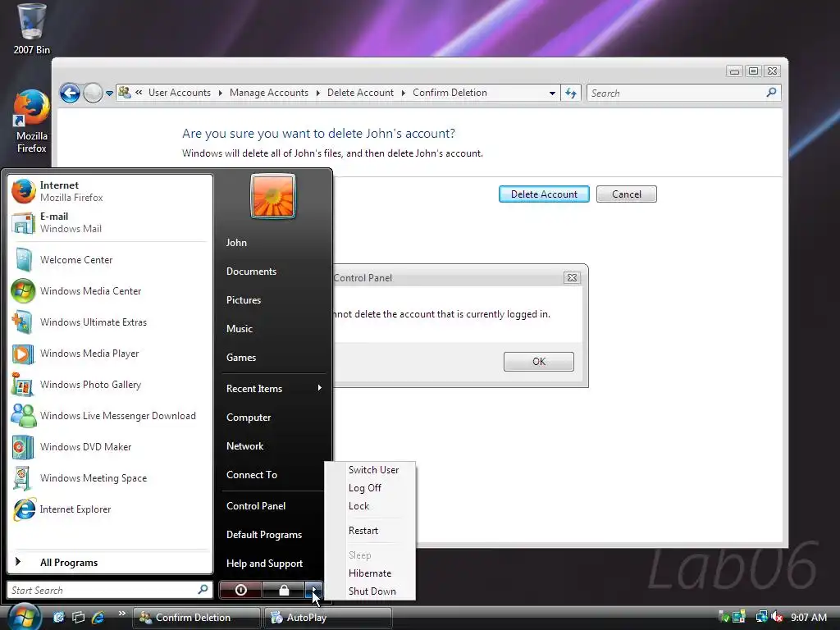Image resolution: width=840 pixels, height=630 pixels.
Task: Click the Start Search magnifier icon
Action: [203, 590]
